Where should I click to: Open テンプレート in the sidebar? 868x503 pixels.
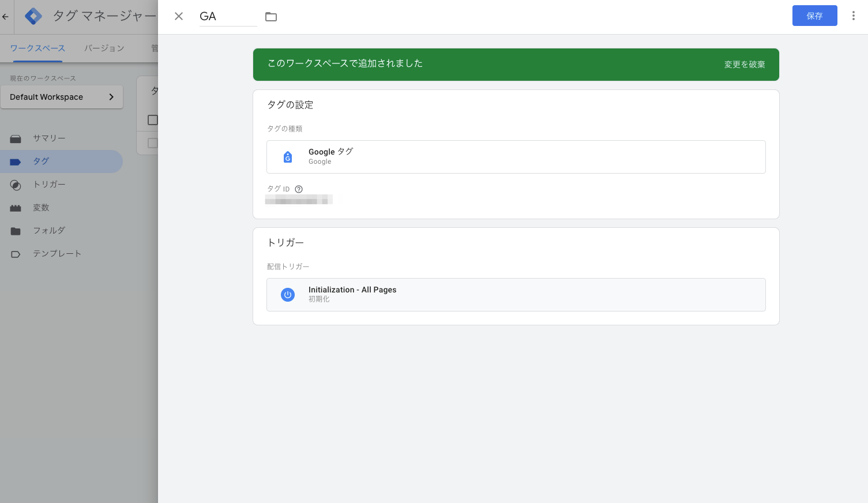[57, 254]
